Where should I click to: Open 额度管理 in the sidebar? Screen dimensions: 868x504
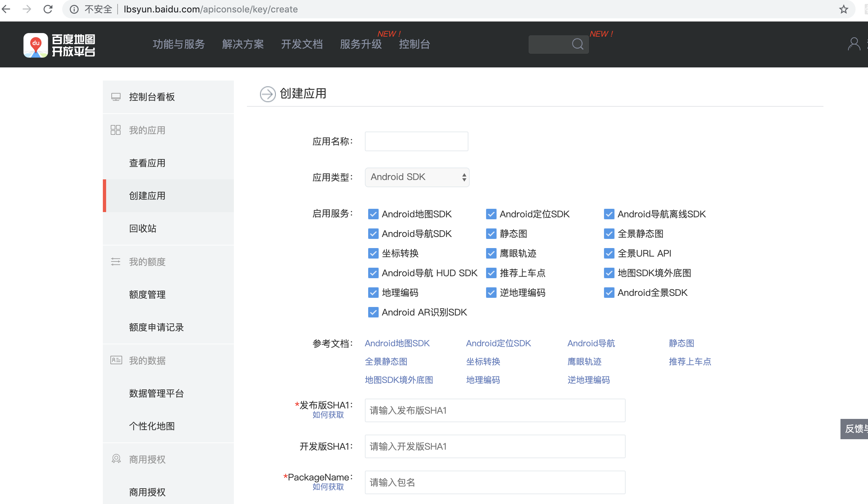[x=168, y=294]
